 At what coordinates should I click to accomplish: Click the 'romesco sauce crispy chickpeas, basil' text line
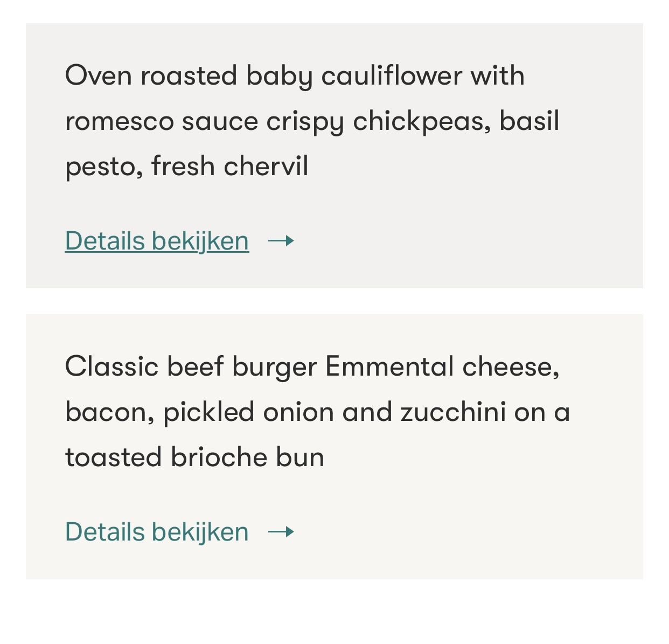[x=312, y=121]
